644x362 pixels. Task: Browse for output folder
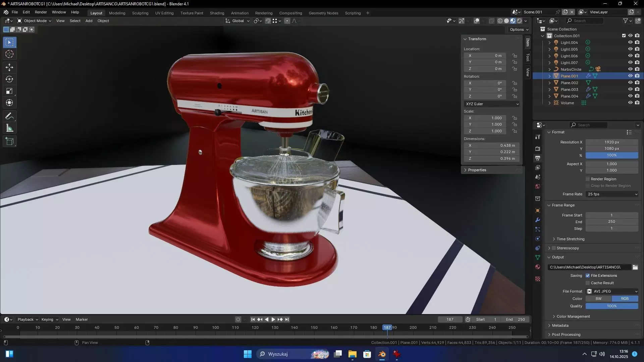coord(635,267)
